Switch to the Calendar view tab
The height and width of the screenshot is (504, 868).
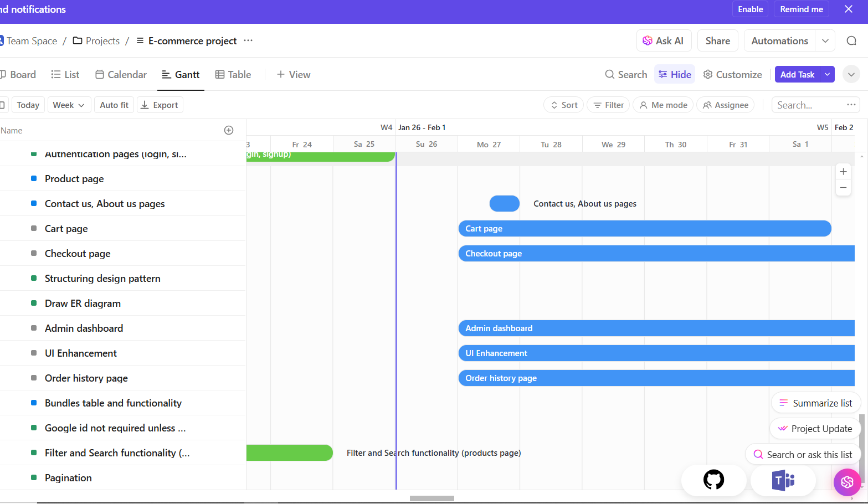(121, 75)
